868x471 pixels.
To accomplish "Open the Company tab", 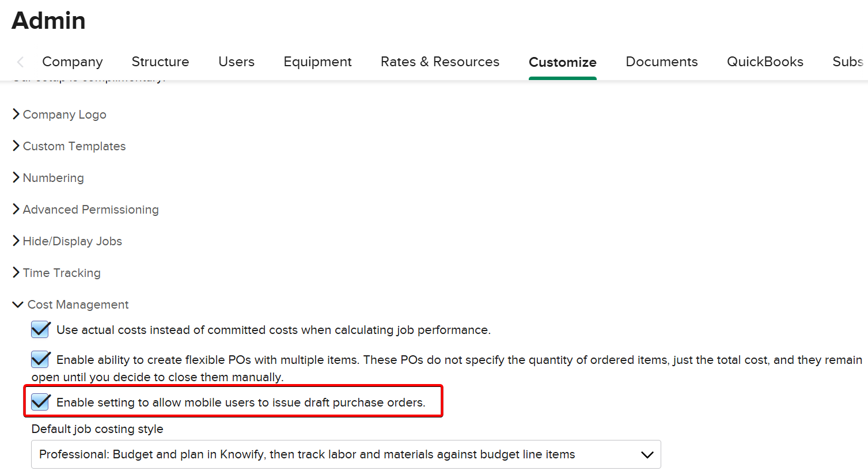I will [x=72, y=62].
